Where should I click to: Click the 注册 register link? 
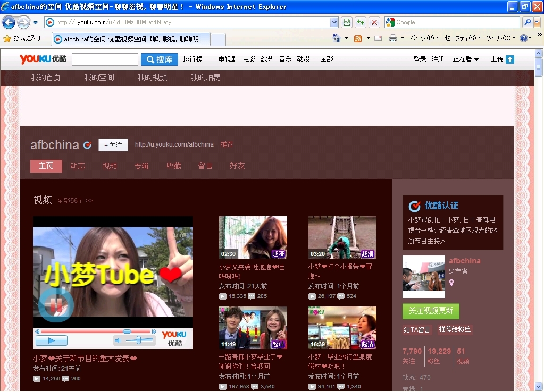[x=438, y=59]
